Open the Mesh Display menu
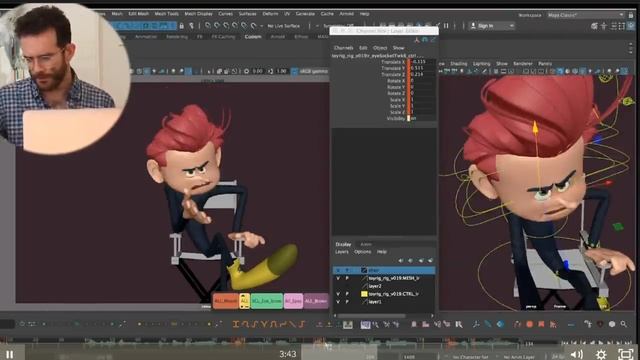The height and width of the screenshot is (360, 640). click(x=198, y=14)
